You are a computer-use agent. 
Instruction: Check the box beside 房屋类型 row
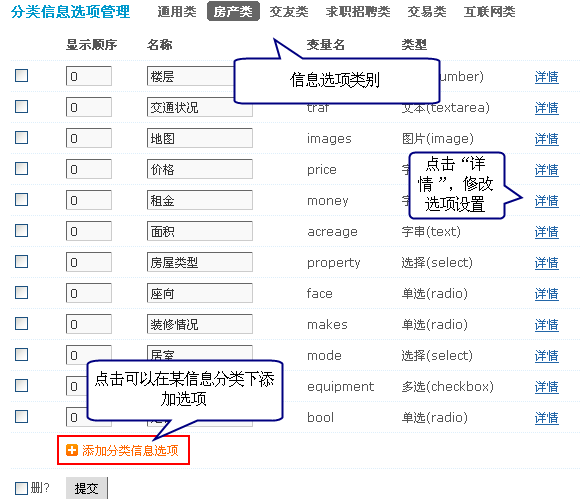pyautogui.click(x=21, y=262)
